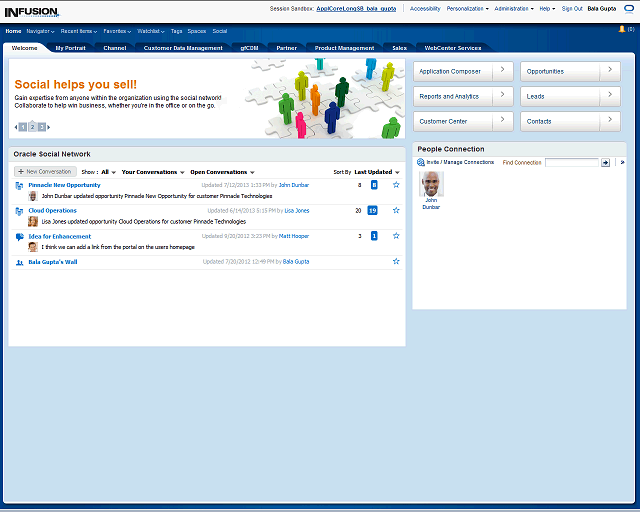The width and height of the screenshot is (640, 512).
Task: Open the Navigator dropdown menu
Action: click(x=40, y=31)
